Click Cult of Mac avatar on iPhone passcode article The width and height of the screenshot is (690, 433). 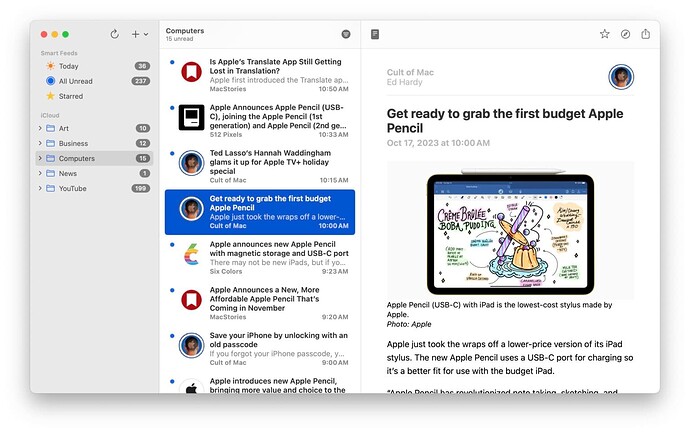[191, 345]
